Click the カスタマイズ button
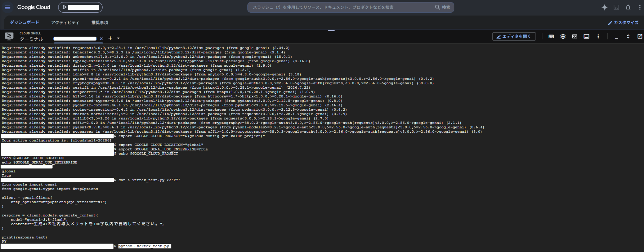644x252 pixels. [623, 23]
